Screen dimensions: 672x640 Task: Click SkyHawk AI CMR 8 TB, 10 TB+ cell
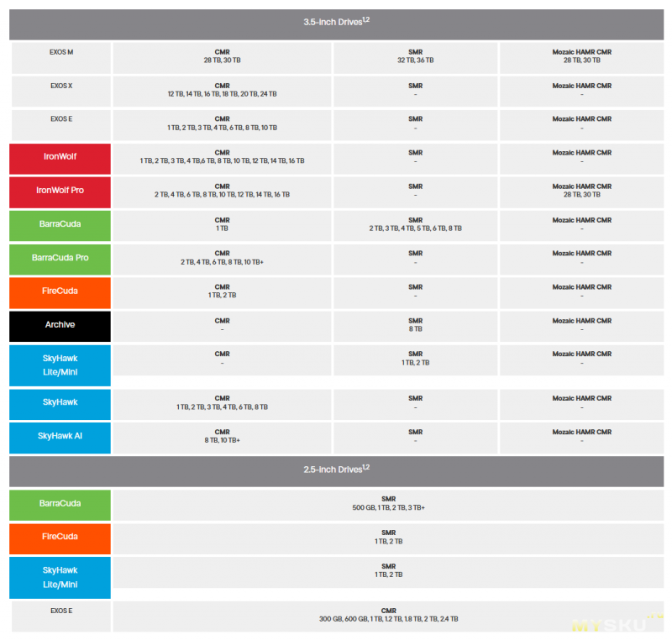[222, 437]
